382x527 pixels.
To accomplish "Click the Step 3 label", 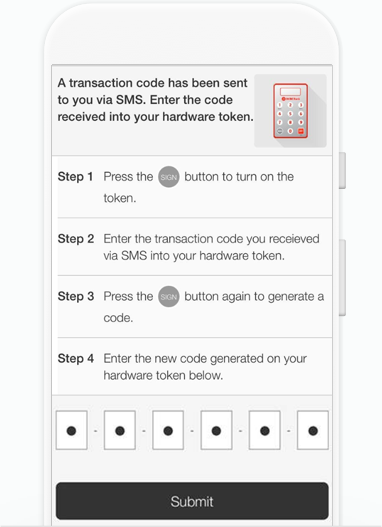I will coord(76,296).
